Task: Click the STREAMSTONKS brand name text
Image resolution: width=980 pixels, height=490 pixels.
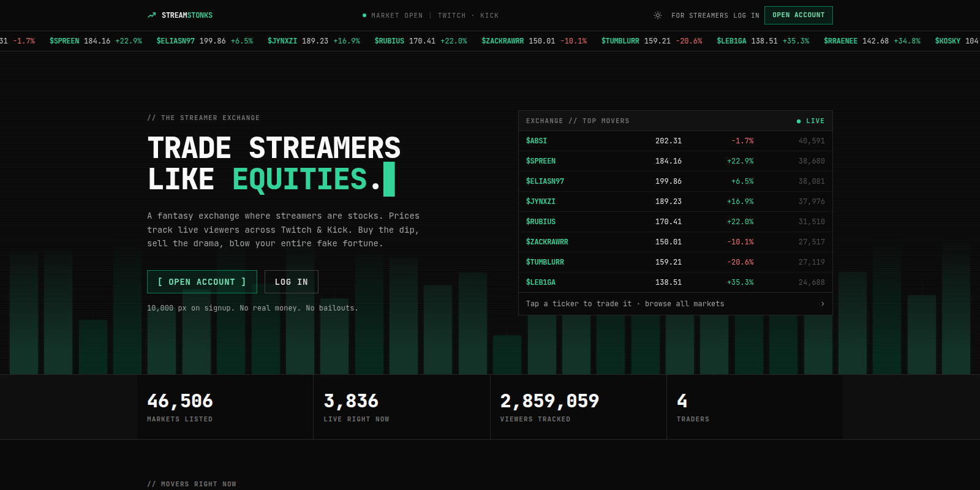Action: coord(187,15)
